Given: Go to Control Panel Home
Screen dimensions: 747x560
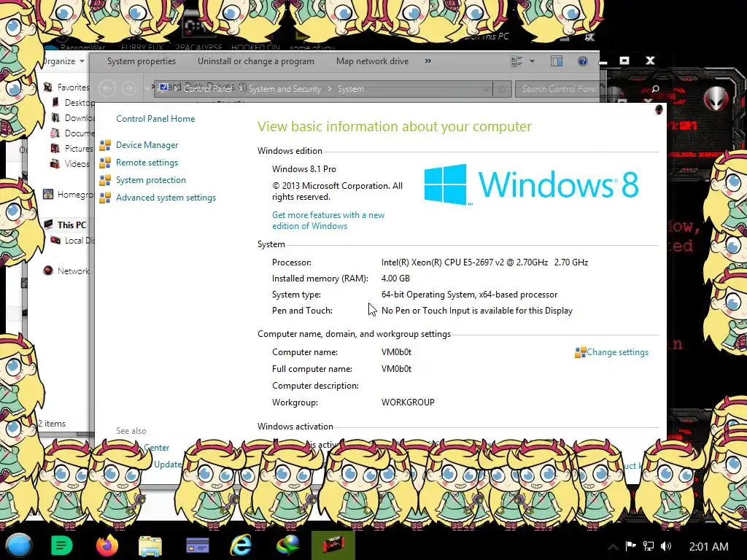Looking at the screenshot, I should 155,119.
